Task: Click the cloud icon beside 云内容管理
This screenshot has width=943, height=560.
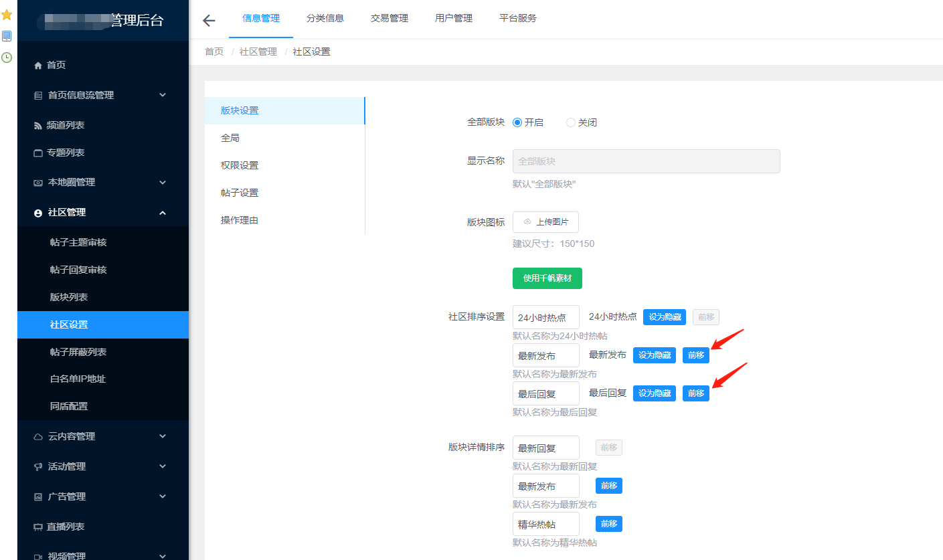Action: tap(38, 437)
